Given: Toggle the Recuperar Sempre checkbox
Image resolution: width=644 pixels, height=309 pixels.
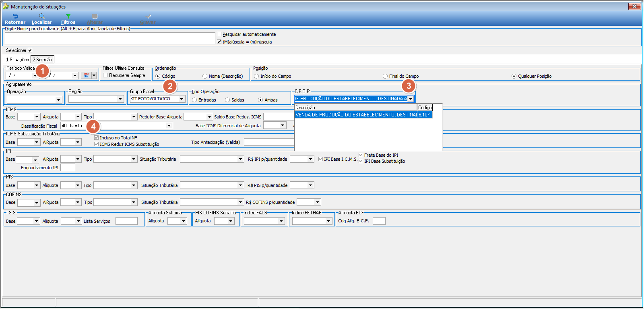Looking at the screenshot, I should (105, 75).
